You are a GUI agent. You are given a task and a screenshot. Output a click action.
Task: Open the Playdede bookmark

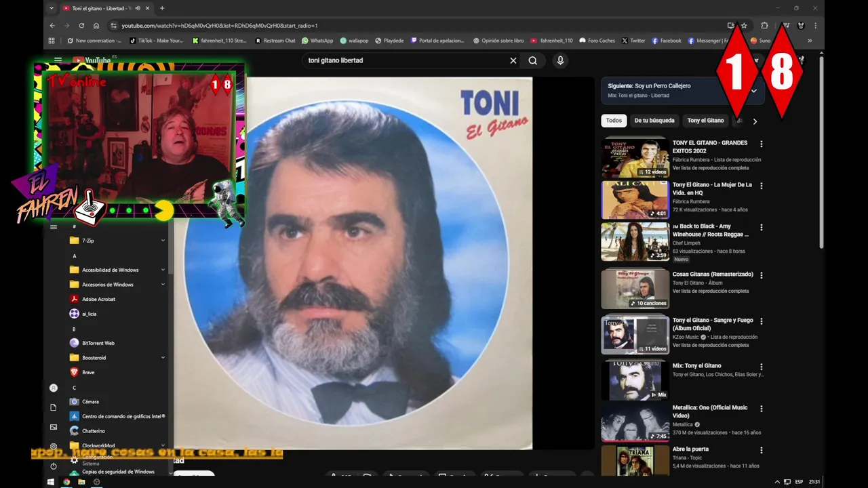389,41
